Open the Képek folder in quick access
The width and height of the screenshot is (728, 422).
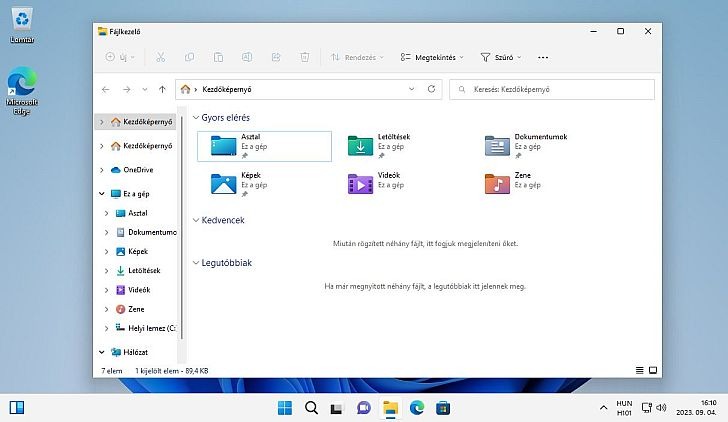point(223,183)
